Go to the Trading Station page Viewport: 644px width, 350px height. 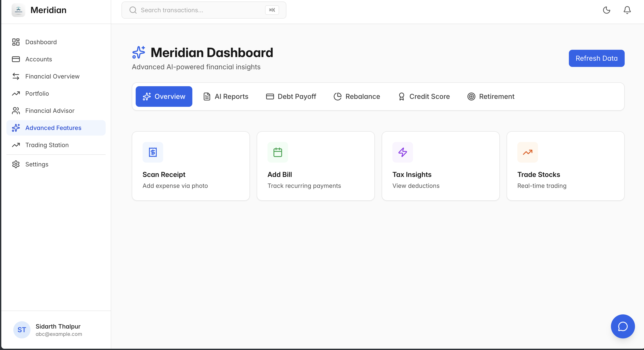pos(47,145)
